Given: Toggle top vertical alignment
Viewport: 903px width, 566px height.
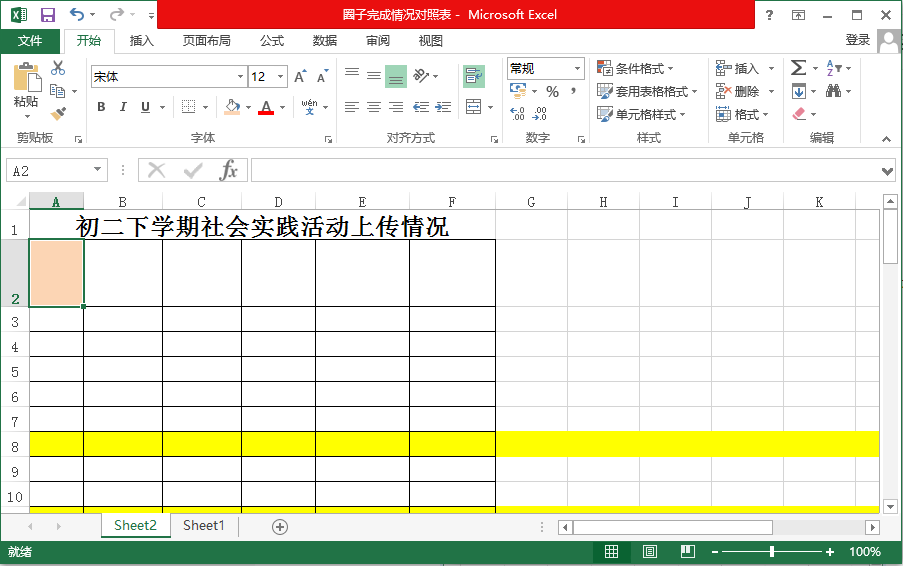Looking at the screenshot, I should (x=352, y=73).
